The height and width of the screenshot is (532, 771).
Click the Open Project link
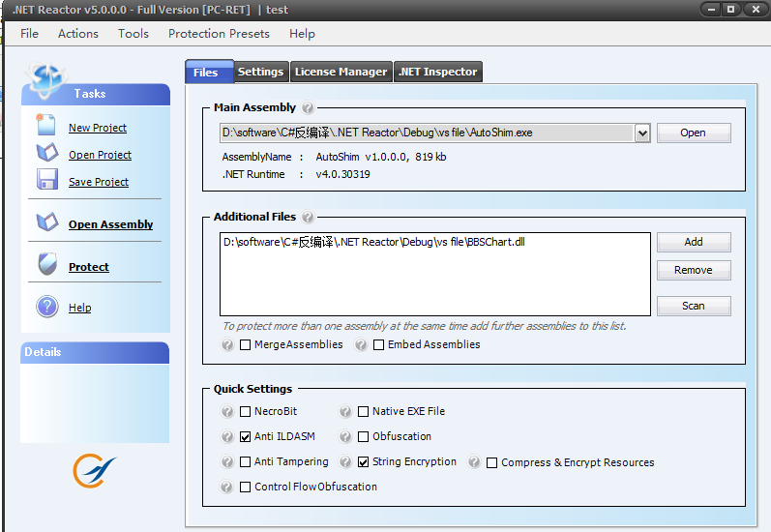[100, 155]
